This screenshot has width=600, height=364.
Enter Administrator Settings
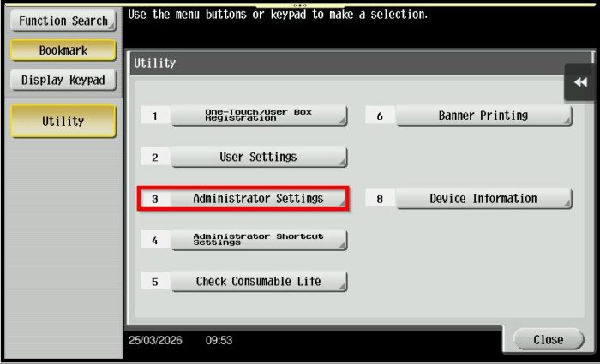(259, 199)
